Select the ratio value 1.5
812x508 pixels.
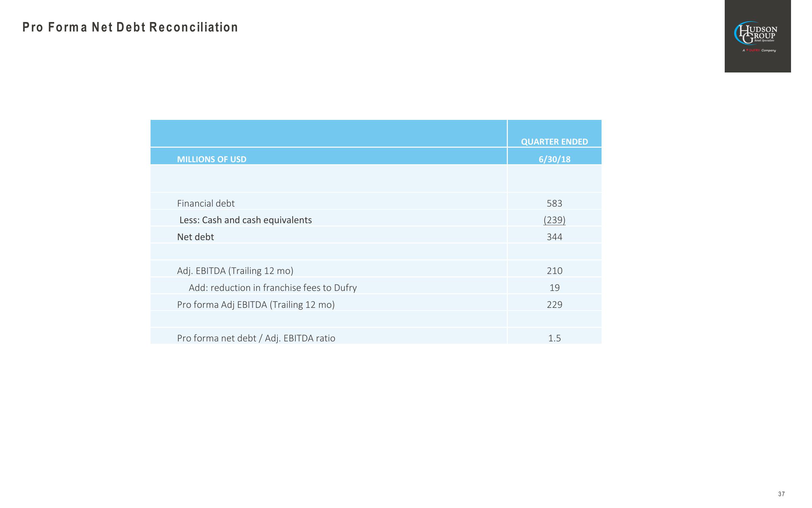(555, 338)
